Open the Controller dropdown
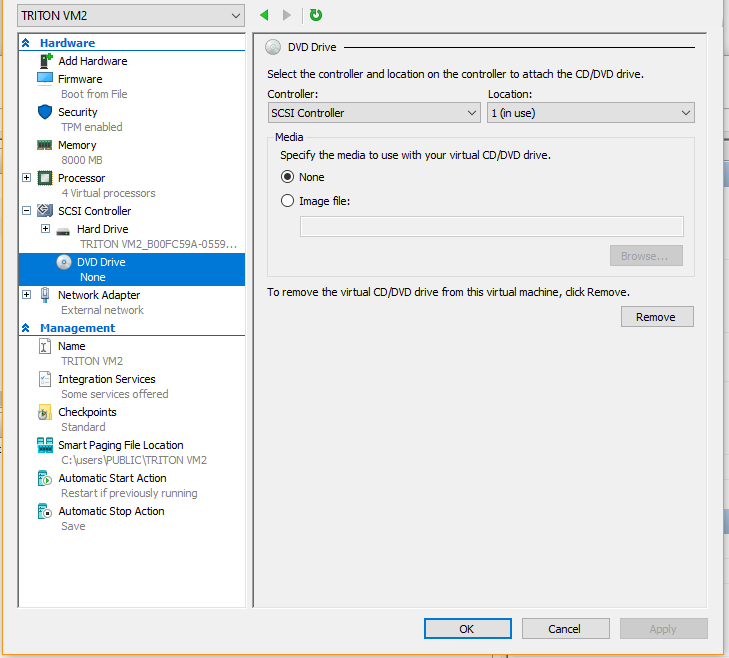Screen dimensions: 729x658 click(374, 113)
